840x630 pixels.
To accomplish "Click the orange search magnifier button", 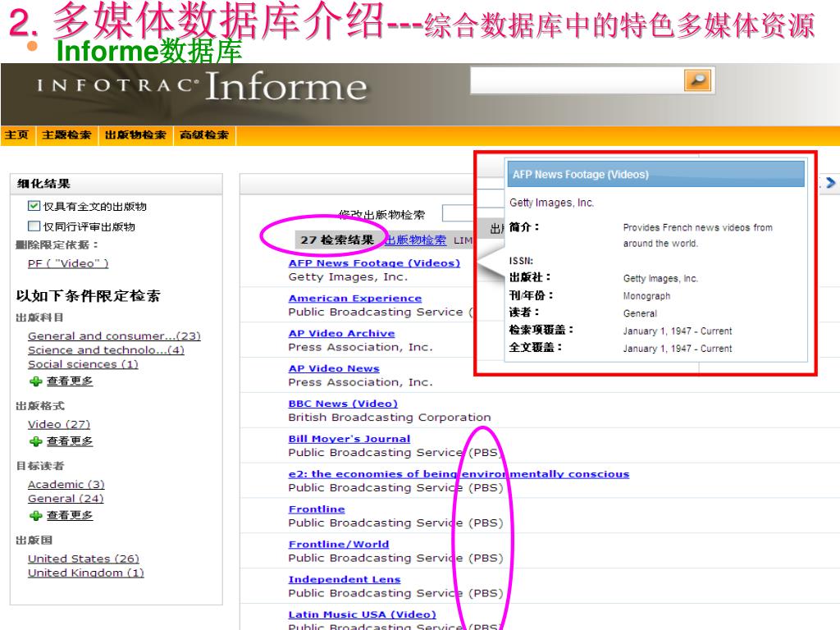I will pos(697,80).
